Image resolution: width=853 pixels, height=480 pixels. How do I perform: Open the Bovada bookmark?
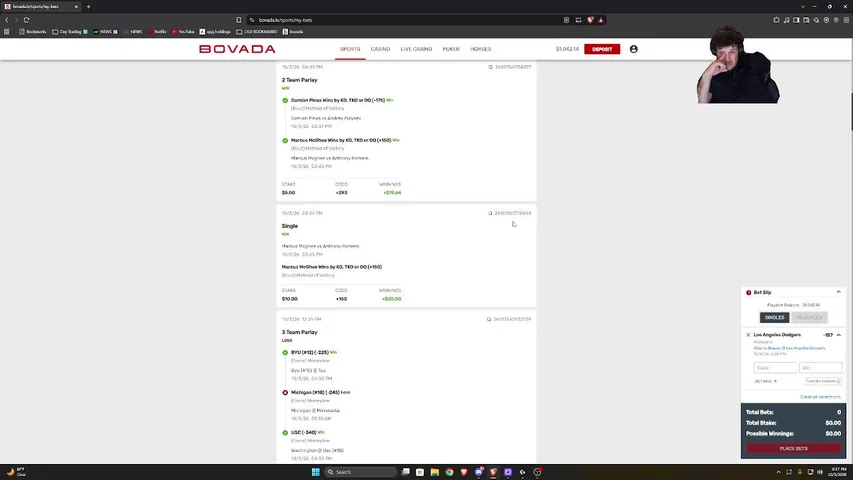pyautogui.click(x=293, y=32)
